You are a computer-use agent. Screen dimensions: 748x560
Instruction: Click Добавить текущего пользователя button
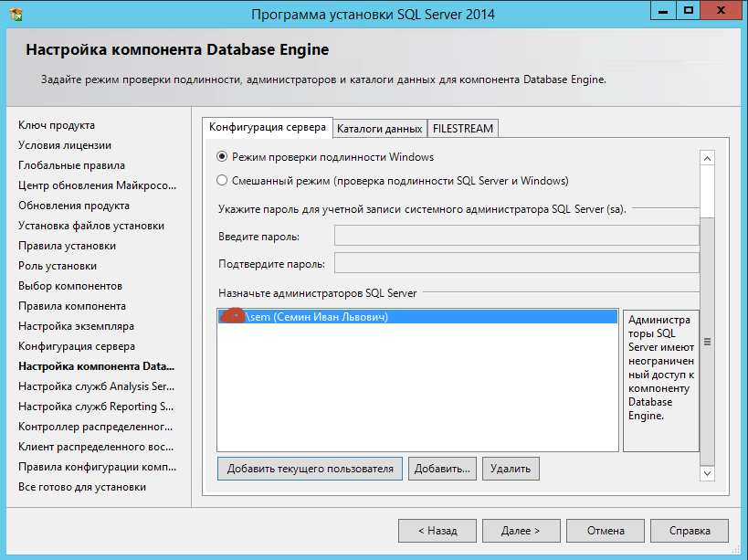tap(310, 469)
